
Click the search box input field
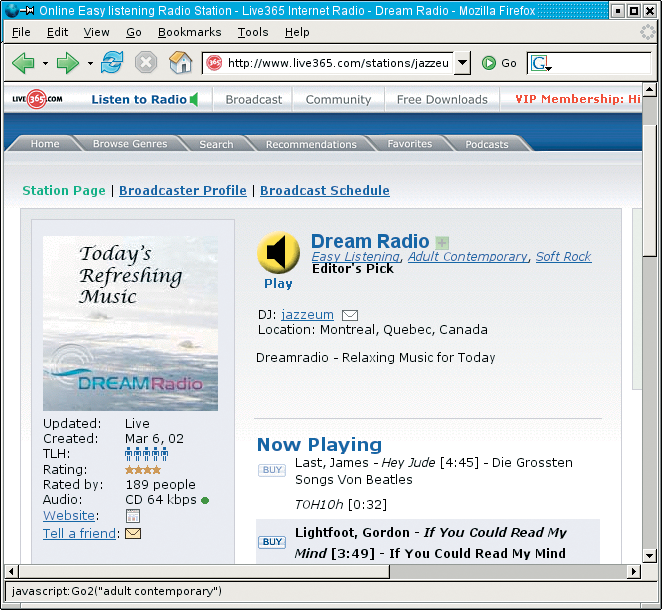(x=602, y=63)
